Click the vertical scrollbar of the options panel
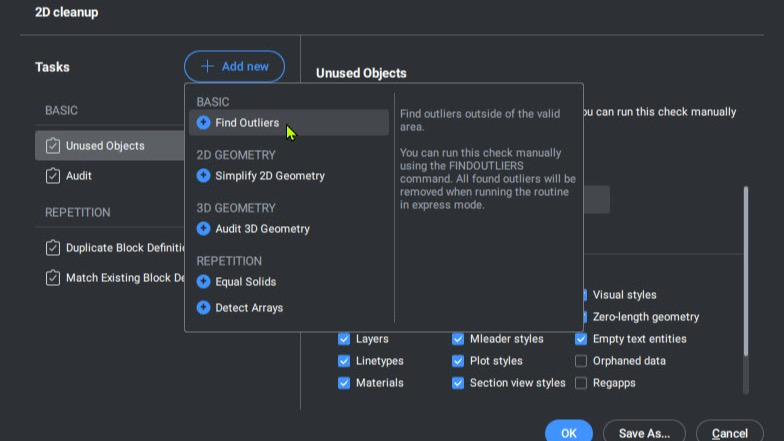784x441 pixels. pos(746,272)
